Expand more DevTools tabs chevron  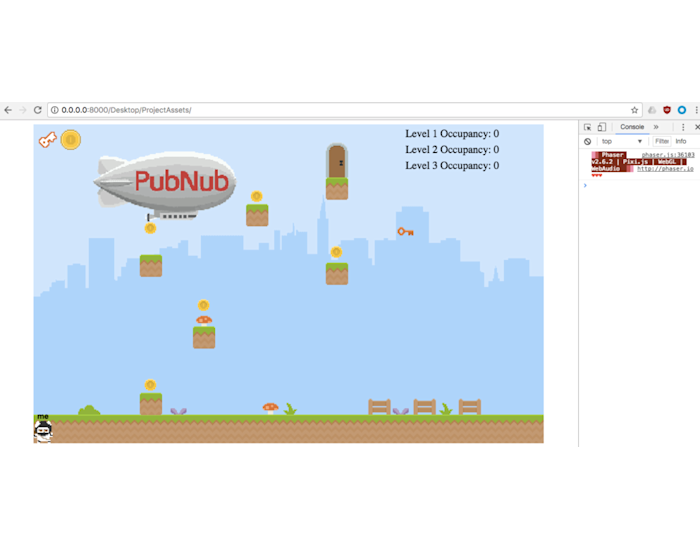(656, 127)
